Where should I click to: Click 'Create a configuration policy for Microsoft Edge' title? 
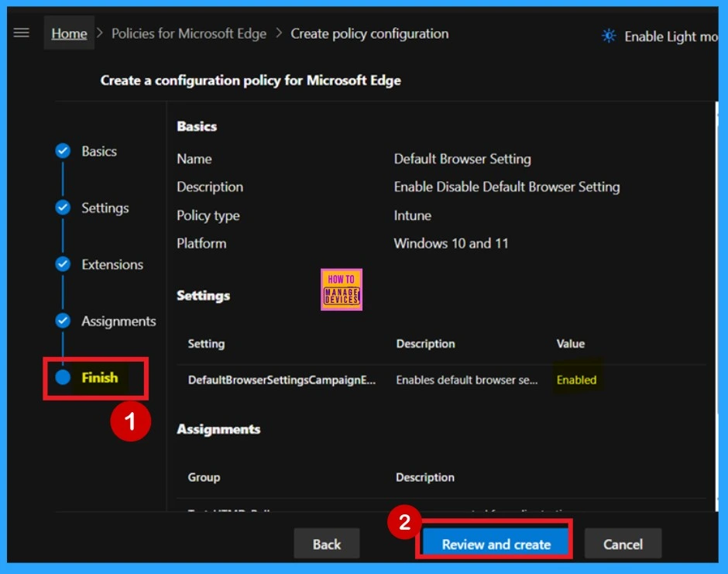click(x=251, y=81)
